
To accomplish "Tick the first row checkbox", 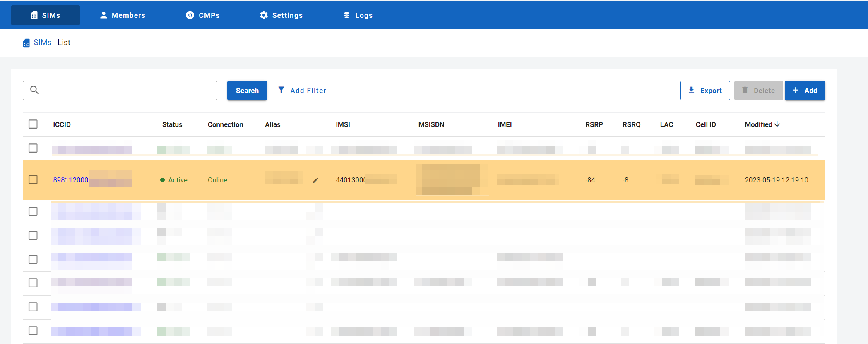I will [x=33, y=148].
